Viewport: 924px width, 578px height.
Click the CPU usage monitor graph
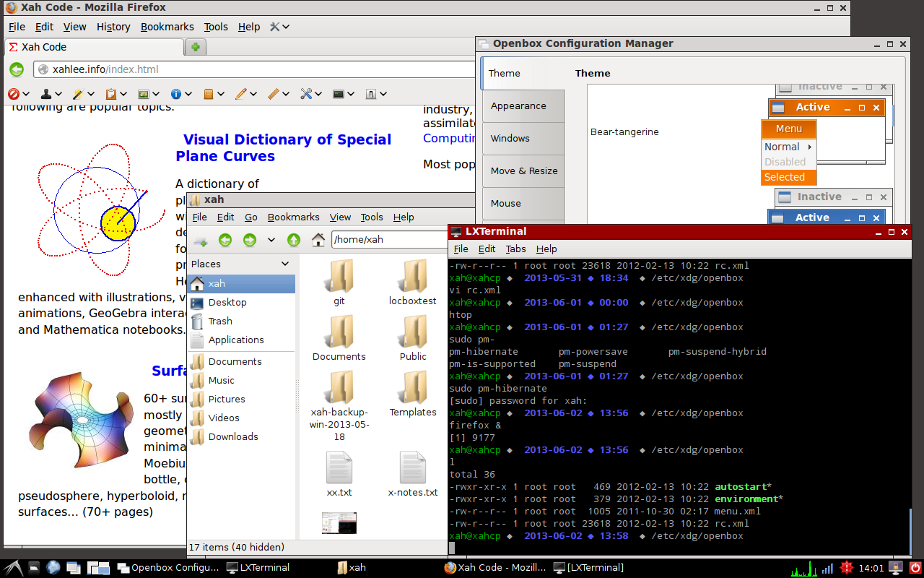[803, 568]
